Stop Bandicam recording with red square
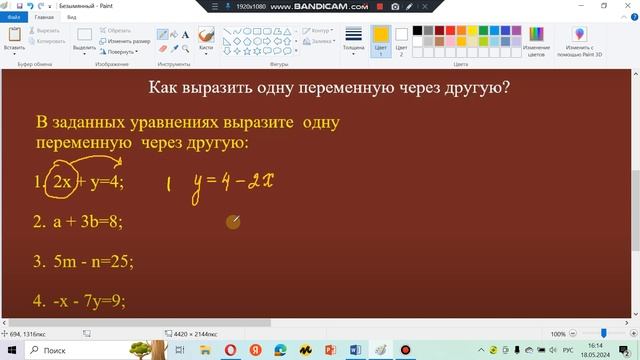Screen dimensions: 640x360 pyautogui.click(x=380, y=7)
